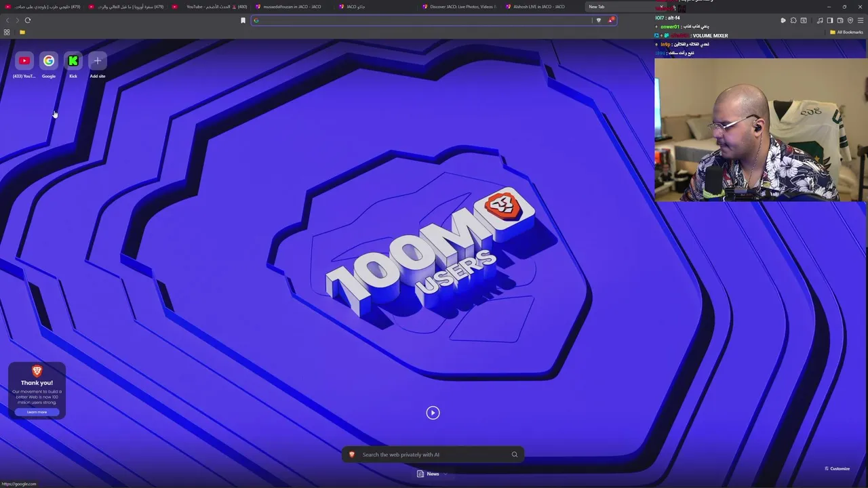This screenshot has width=868, height=488.
Task: Switch to YouTube (480) tab
Action: (209, 7)
